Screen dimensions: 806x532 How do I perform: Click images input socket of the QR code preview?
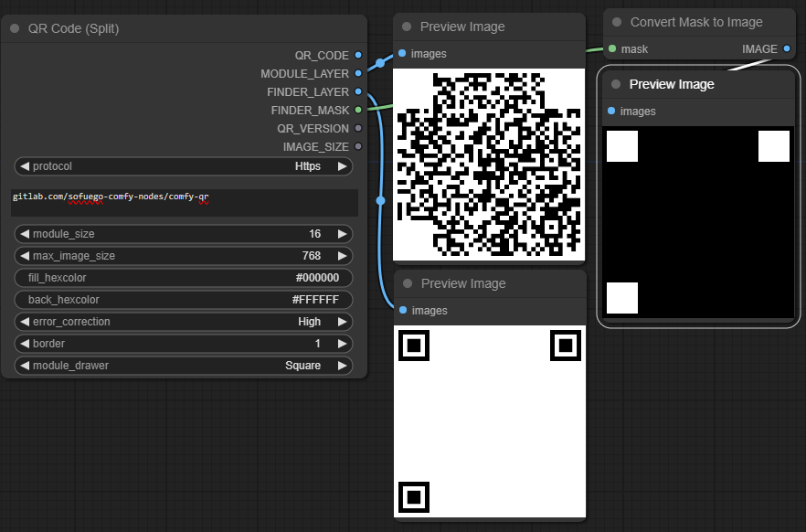click(402, 53)
